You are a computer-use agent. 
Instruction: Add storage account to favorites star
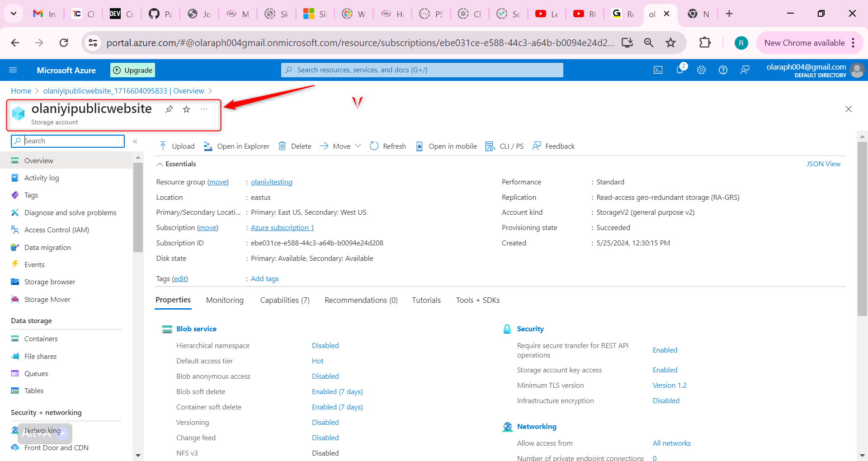click(186, 109)
